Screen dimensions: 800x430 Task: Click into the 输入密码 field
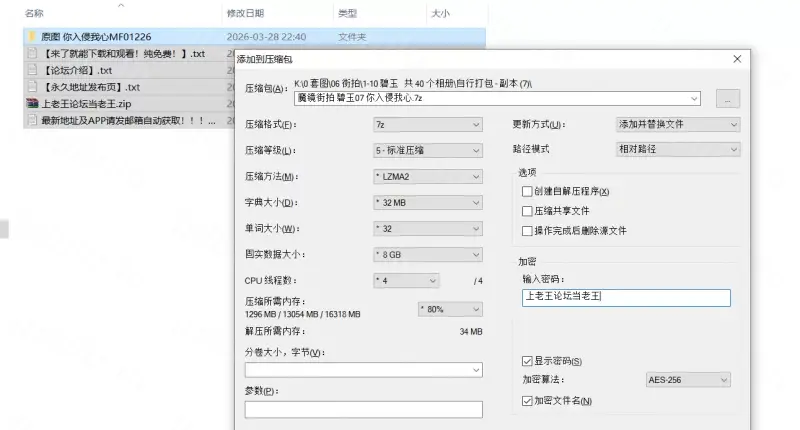[x=626, y=297]
